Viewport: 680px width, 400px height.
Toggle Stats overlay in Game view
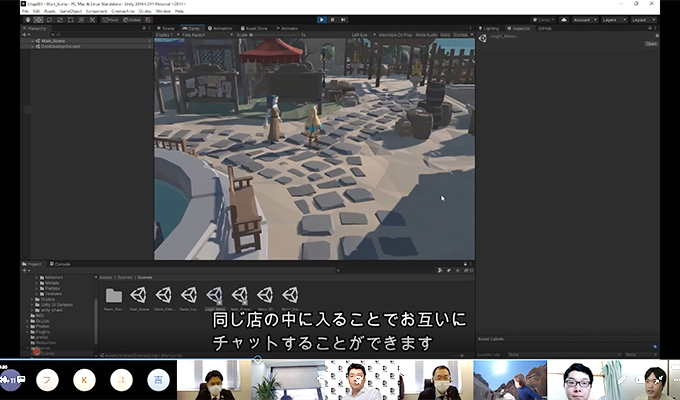445,35
